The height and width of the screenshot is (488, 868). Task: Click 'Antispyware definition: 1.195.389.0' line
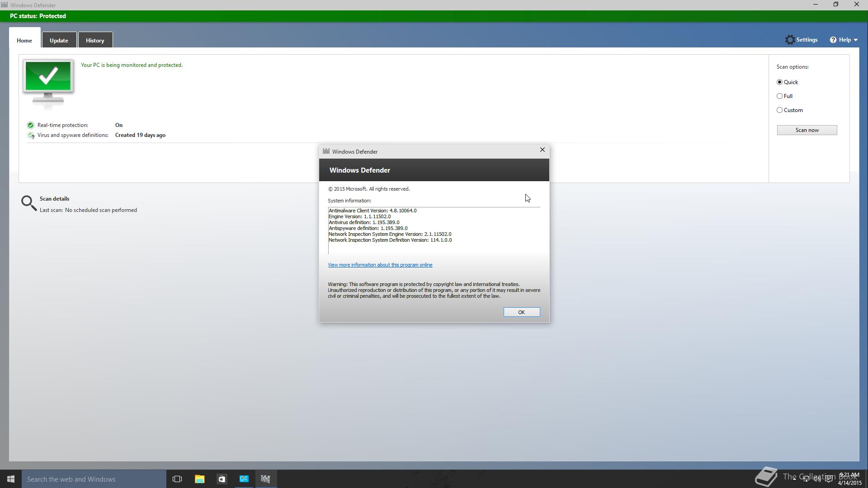(x=368, y=228)
